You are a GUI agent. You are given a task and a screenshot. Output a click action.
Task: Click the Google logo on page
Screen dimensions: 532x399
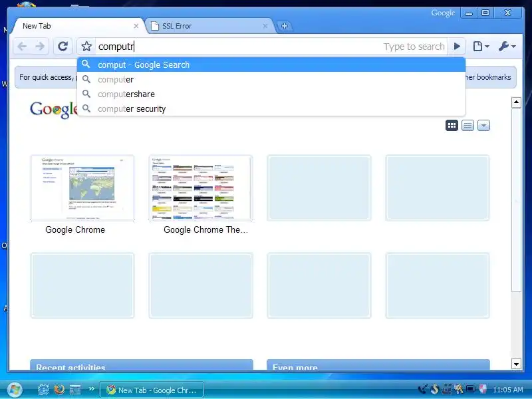click(x=54, y=109)
